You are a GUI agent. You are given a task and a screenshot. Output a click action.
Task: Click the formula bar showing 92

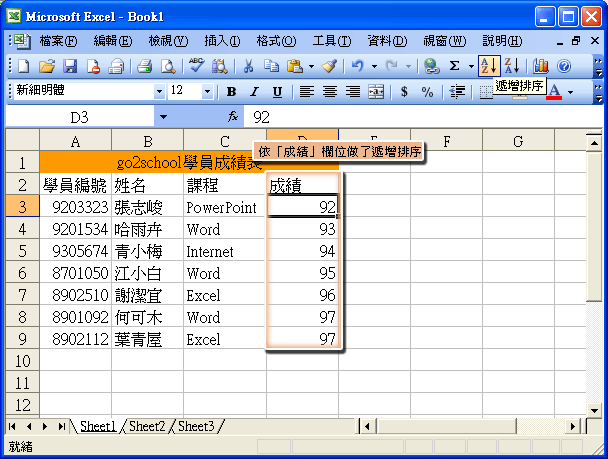click(x=423, y=117)
